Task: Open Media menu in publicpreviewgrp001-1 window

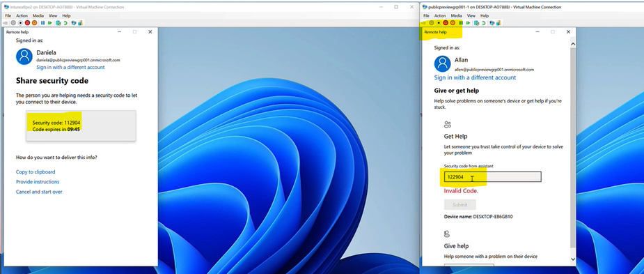Action: tap(456, 15)
